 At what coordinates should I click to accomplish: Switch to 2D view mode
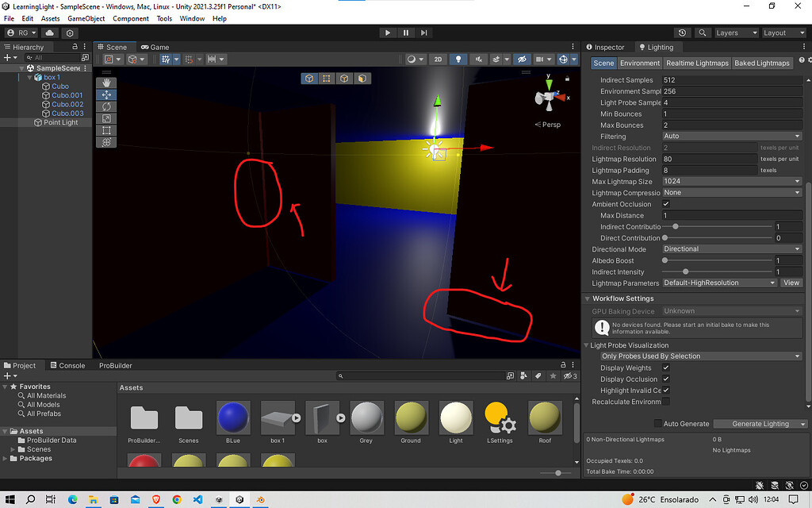[439, 60]
